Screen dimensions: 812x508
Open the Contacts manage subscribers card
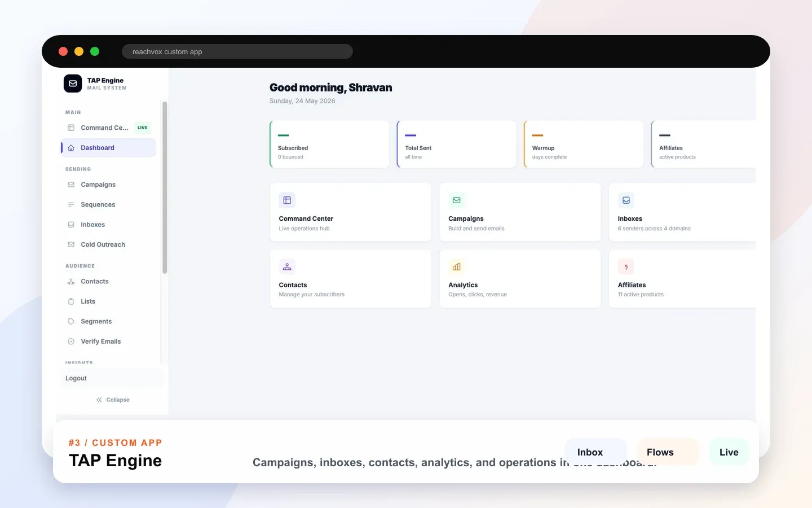351,279
